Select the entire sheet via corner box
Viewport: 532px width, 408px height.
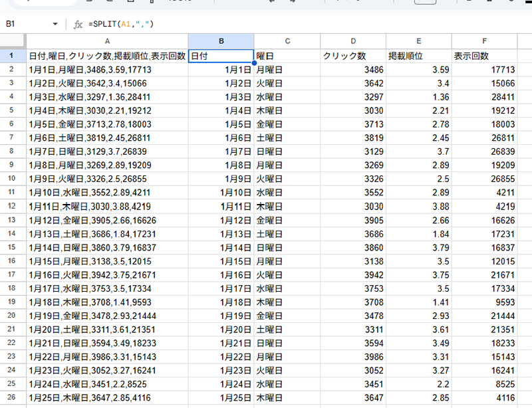tap(13, 41)
